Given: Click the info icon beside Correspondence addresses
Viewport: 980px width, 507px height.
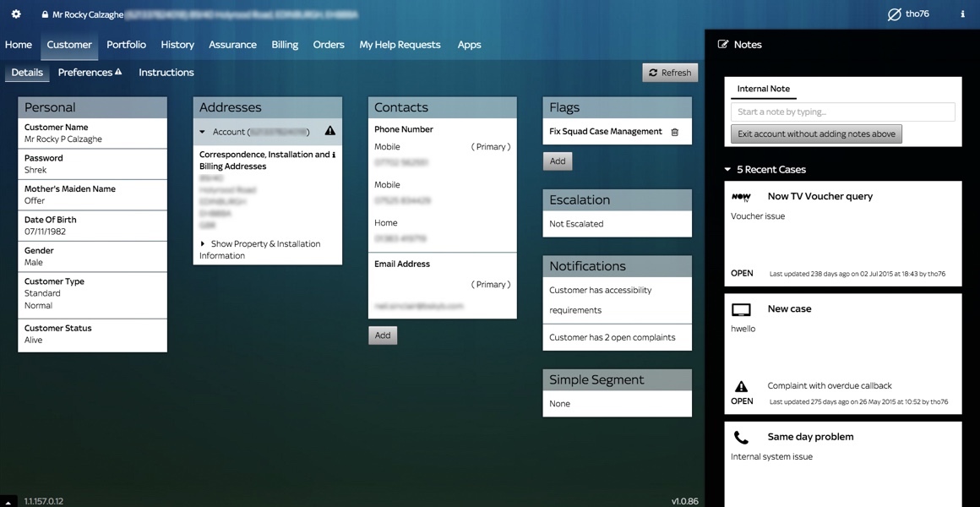Looking at the screenshot, I should [x=334, y=155].
